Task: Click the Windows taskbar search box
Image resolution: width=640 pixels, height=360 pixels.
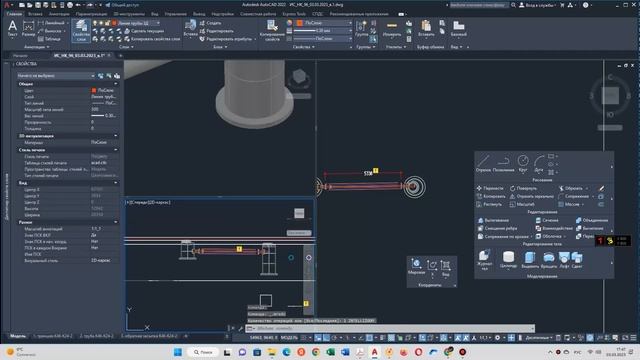Action: (202, 352)
